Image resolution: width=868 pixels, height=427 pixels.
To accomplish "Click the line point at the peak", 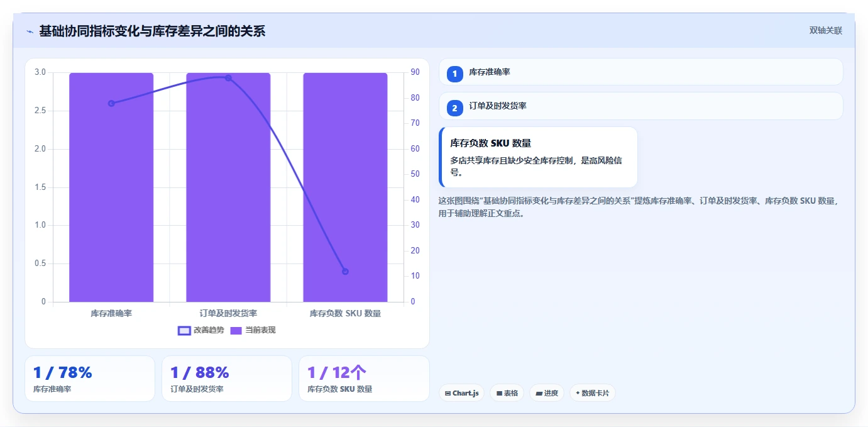I will [228, 78].
